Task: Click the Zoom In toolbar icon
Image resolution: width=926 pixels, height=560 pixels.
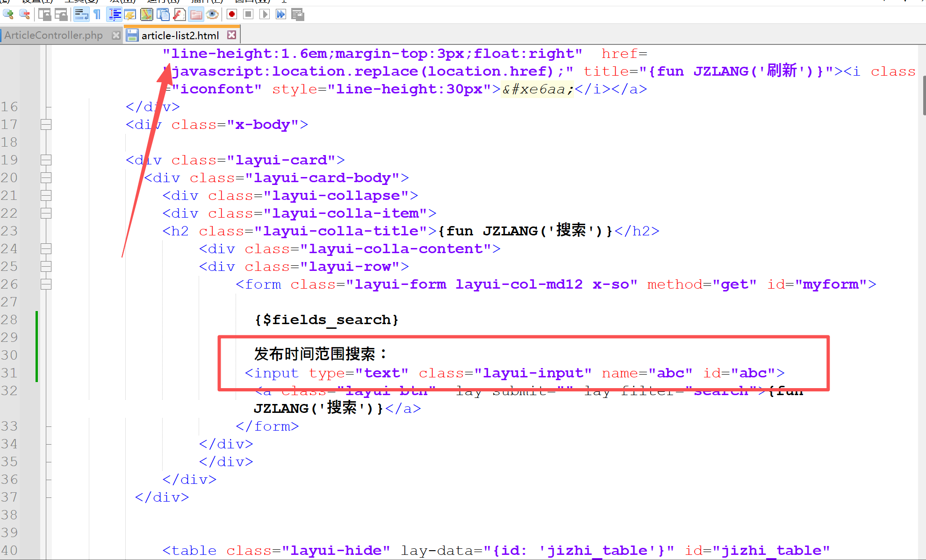Action: tap(8, 14)
